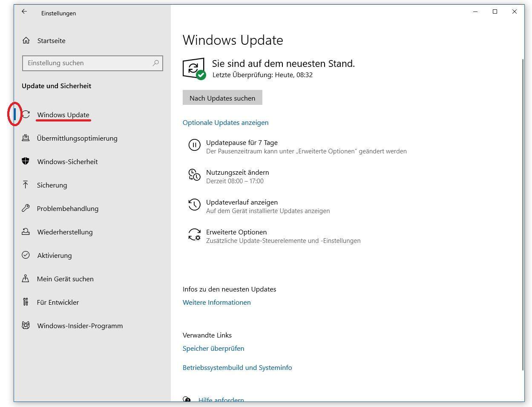Click the Startseite home icon
This screenshot has height=407, width=532.
point(26,40)
